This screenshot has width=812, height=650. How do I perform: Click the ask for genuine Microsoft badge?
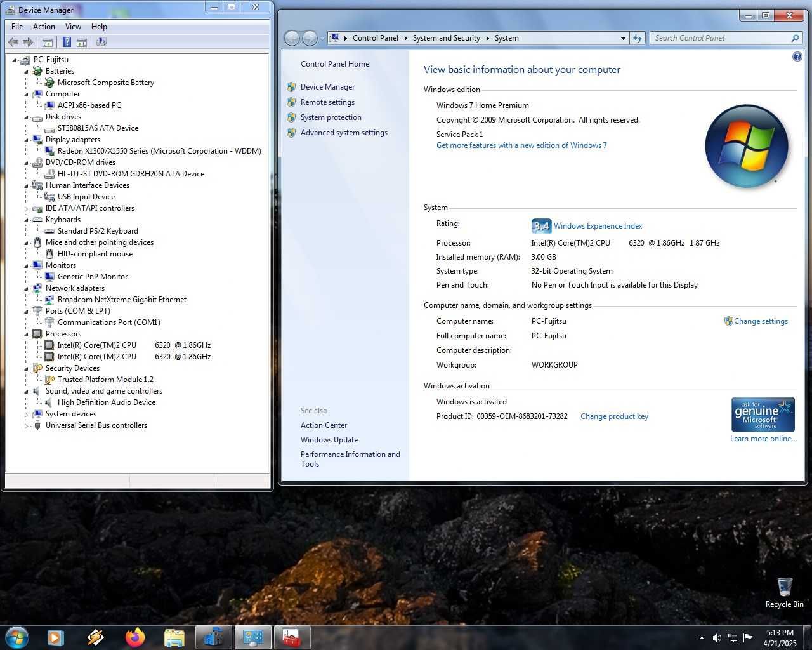(763, 415)
